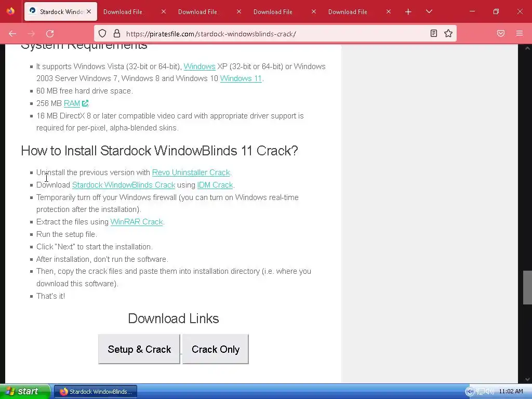Screen dimensions: 532x399
Task: Click the 11:02 AM clock
Action: 511,391
